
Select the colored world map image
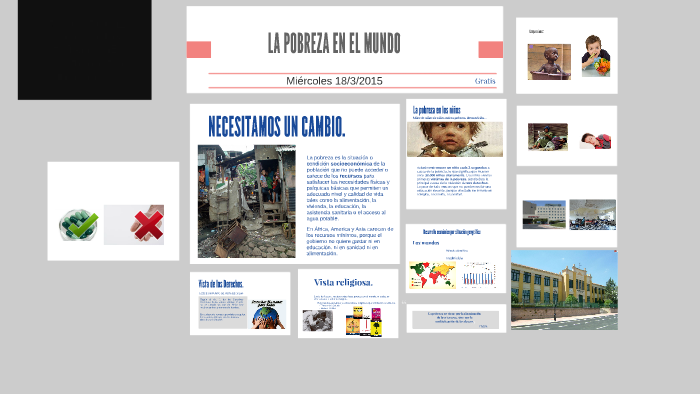pyautogui.click(x=432, y=275)
